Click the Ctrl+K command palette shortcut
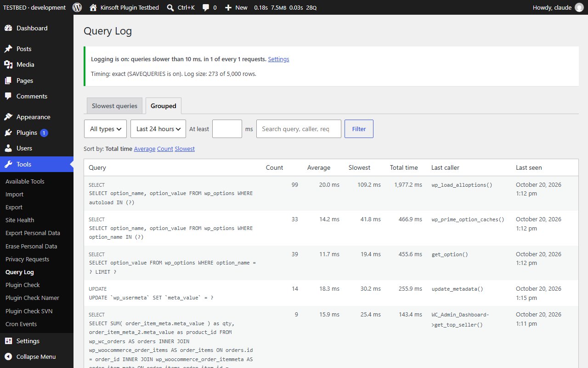Screen dimensions: 588x368 [181, 7]
